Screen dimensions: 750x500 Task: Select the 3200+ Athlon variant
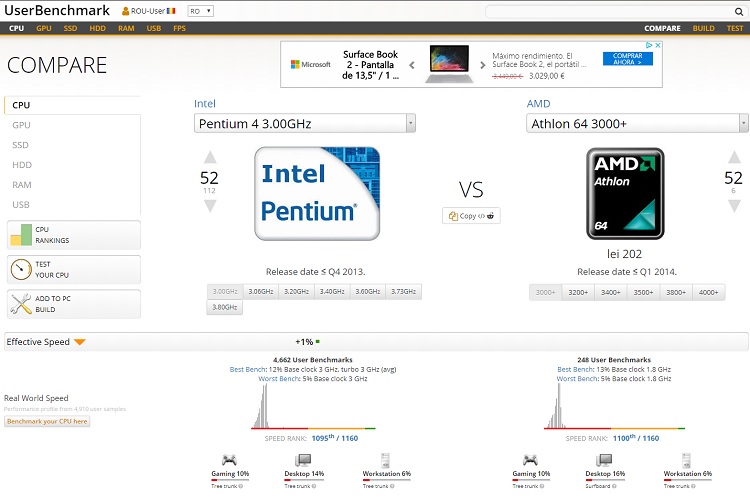(577, 292)
